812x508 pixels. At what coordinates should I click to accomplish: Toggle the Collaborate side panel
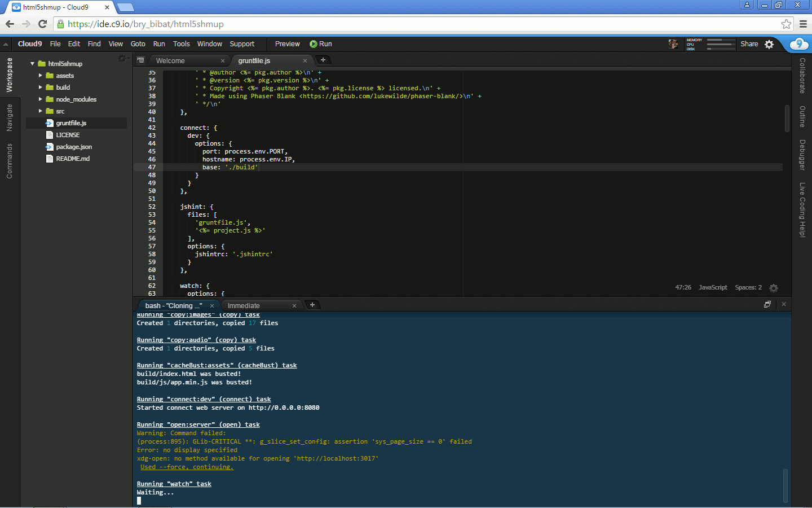802,76
